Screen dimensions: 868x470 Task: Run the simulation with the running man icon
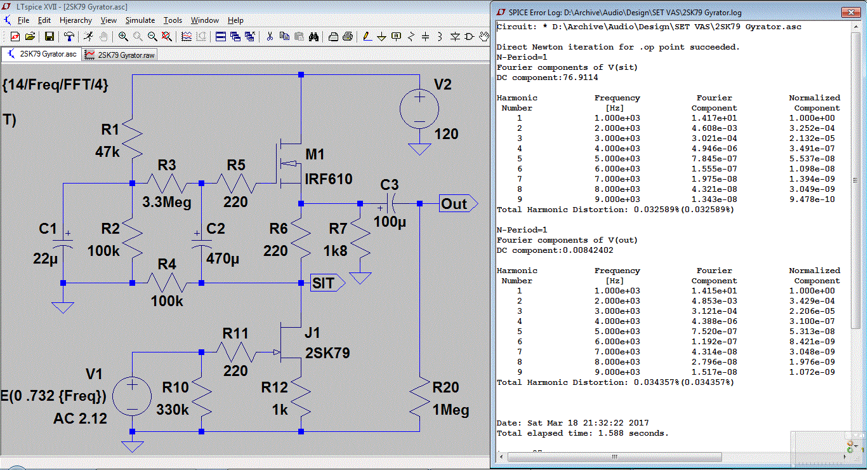pyautogui.click(x=88, y=37)
